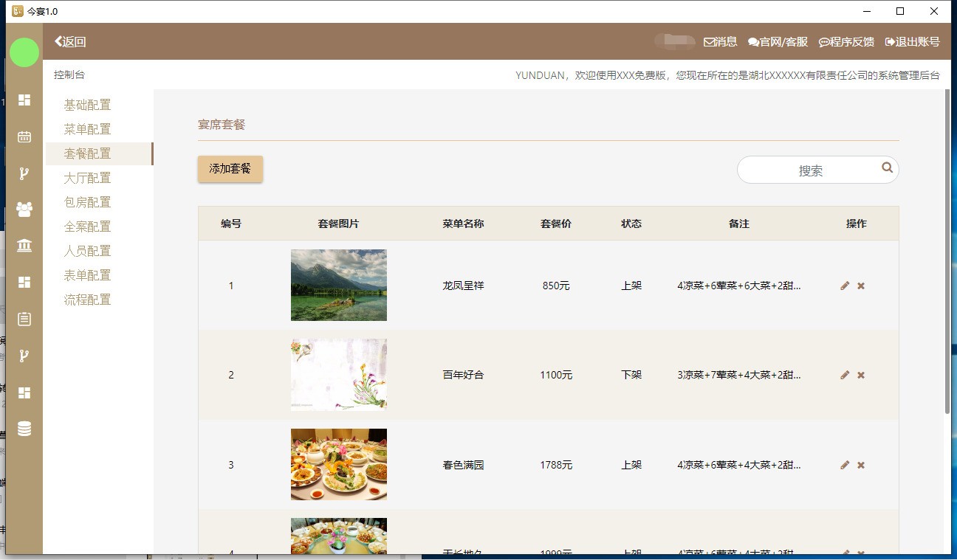
Task: Click the note 3凉菜+7荤菜+4大菜+2甜...
Action: (x=739, y=375)
